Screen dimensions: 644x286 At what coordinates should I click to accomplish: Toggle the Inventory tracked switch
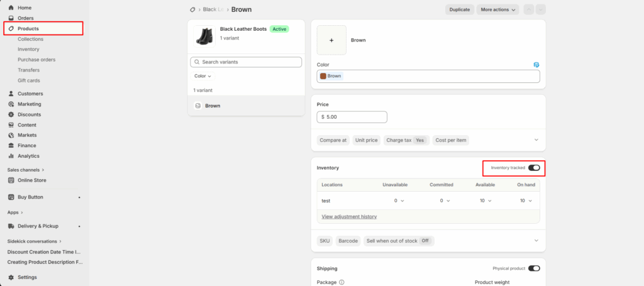pyautogui.click(x=534, y=168)
